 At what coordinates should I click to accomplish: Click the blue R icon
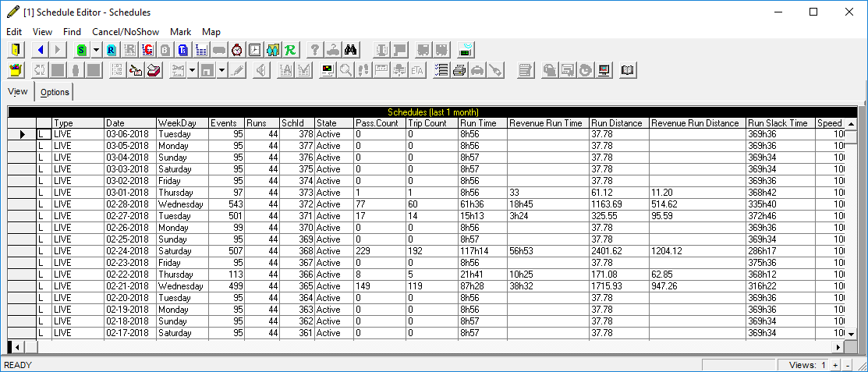111,50
